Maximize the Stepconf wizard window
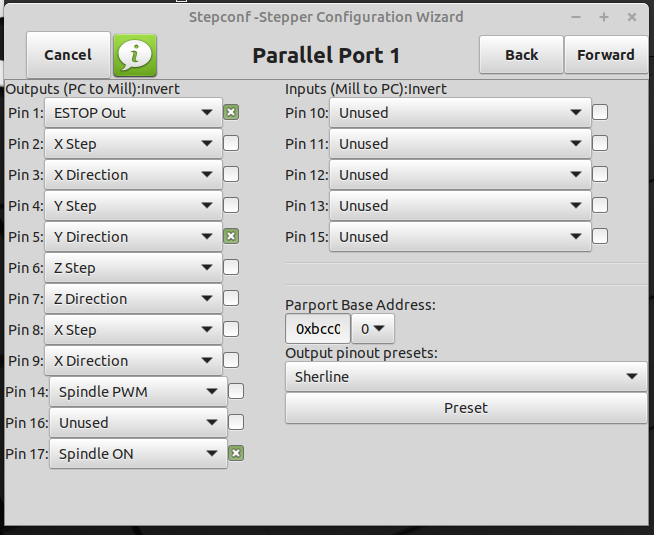Viewport: 654px width, 535px height. [604, 17]
